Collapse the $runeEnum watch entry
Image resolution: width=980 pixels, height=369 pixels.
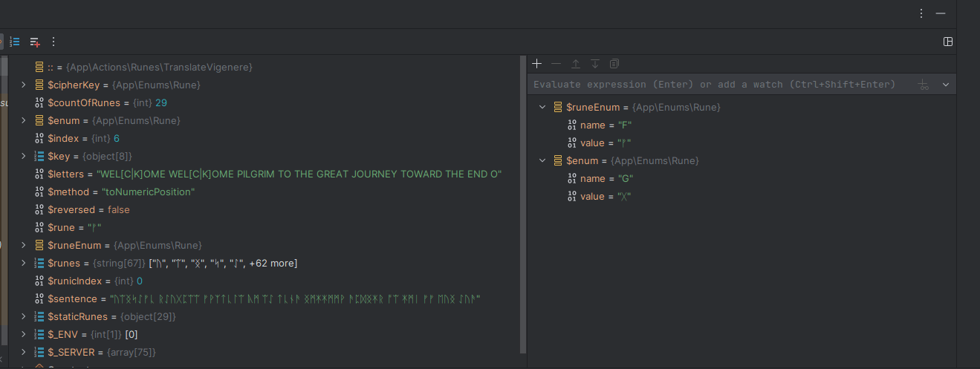(x=542, y=108)
